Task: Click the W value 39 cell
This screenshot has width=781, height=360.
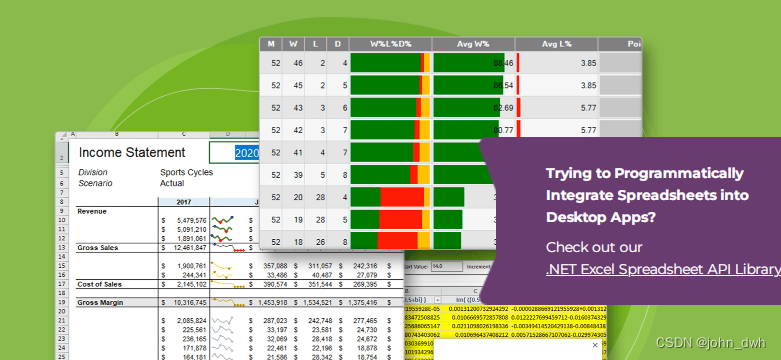Action: (x=293, y=175)
